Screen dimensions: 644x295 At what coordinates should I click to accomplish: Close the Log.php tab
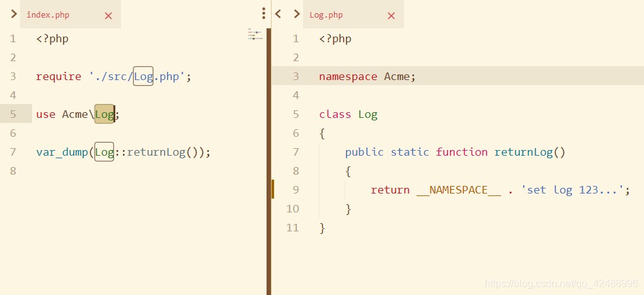coord(391,16)
